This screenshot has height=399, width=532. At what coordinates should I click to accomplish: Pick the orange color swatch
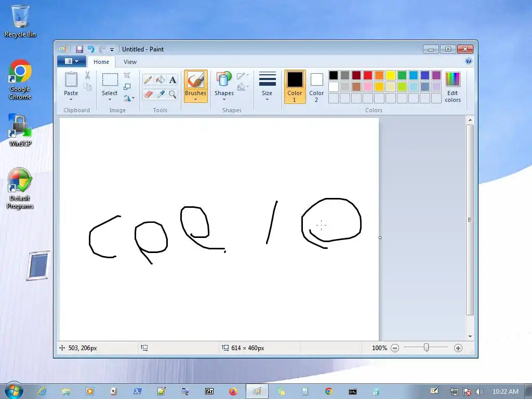click(x=379, y=75)
